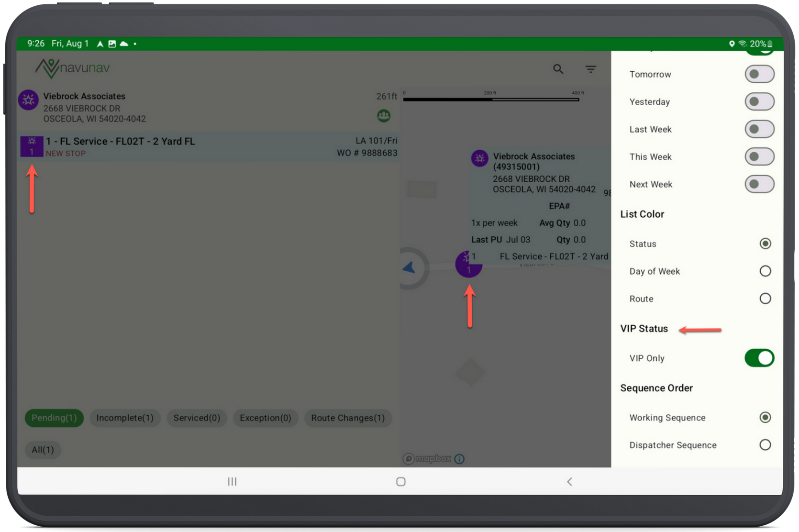Open the search magnifier icon
This screenshot has width=799, height=532.
click(x=558, y=69)
